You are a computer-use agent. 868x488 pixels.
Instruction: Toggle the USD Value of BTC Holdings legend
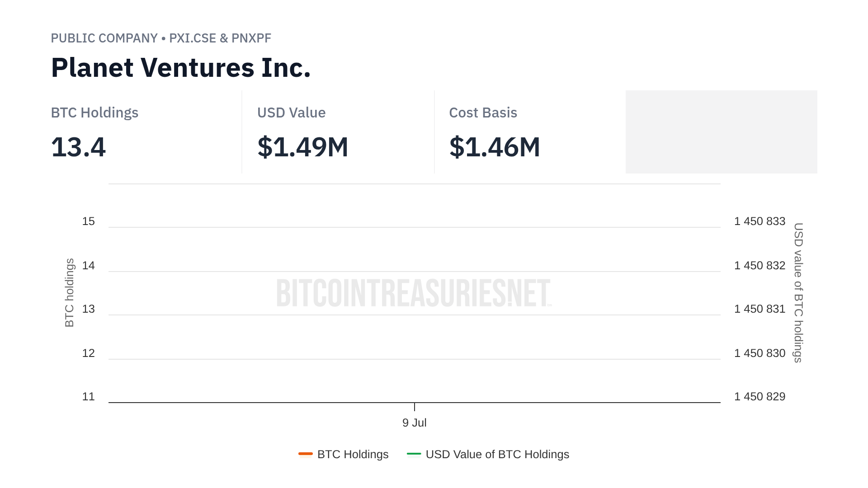(x=497, y=454)
